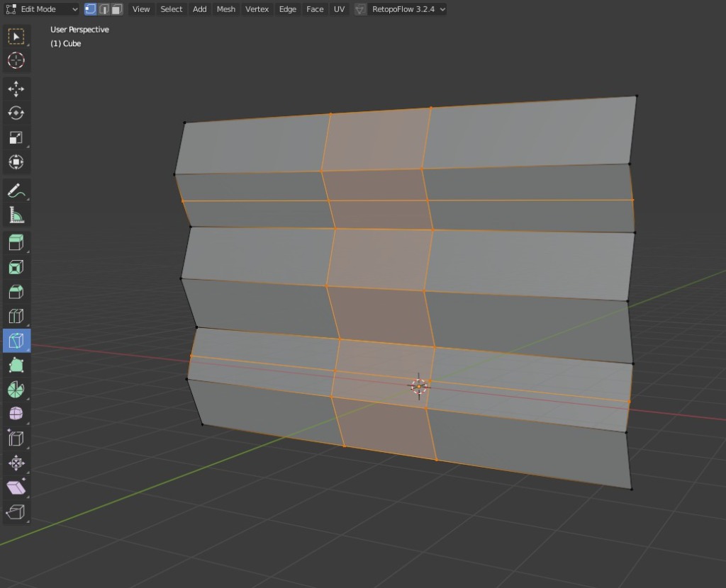The height and width of the screenshot is (588, 726).
Task: Activate the Annotate pencil tool
Action: click(x=16, y=191)
